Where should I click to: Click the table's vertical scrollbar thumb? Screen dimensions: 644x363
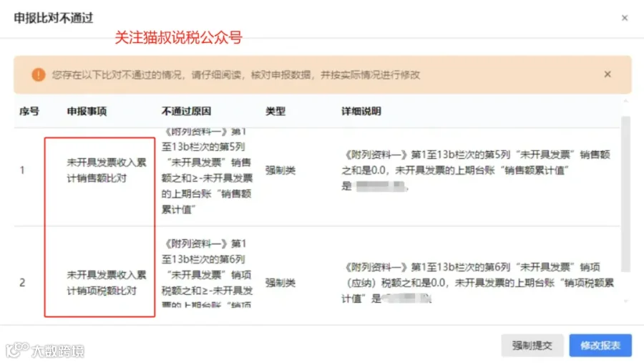tap(625, 194)
